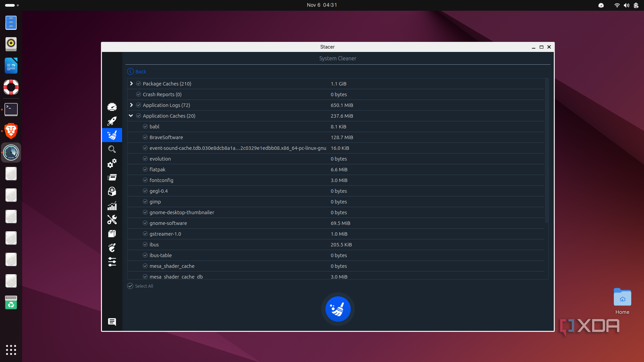This screenshot has height=362, width=644.
Task: Collapse the Application Caches section
Action: coord(131,116)
